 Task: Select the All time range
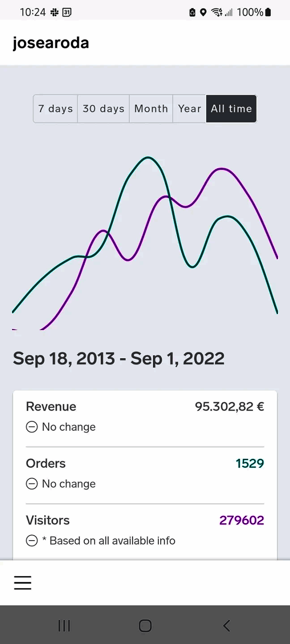point(231,109)
